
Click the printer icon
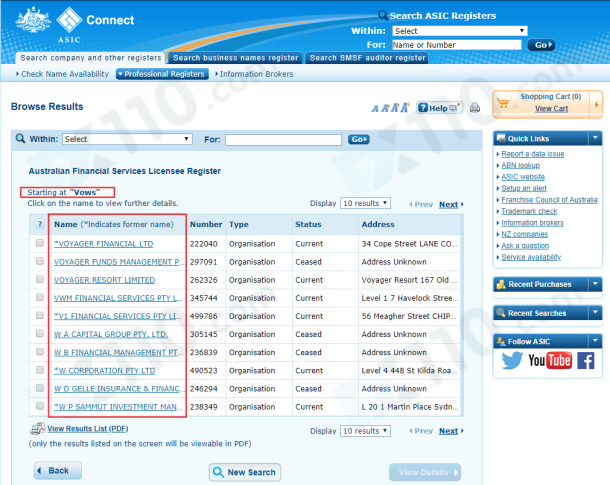click(x=475, y=108)
